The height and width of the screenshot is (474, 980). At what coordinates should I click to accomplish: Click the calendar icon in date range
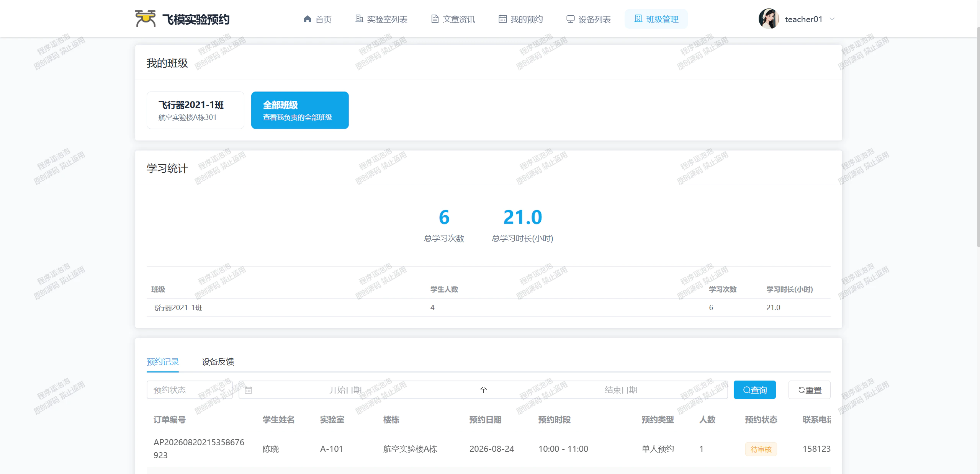tap(248, 390)
